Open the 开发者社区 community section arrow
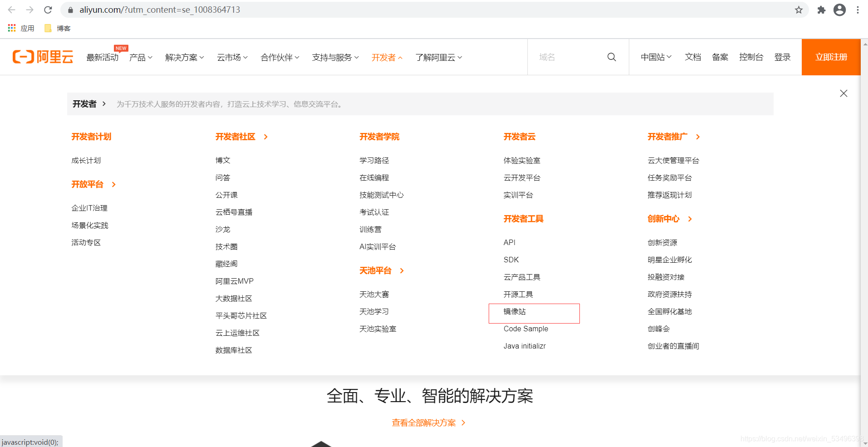Image resolution: width=868 pixels, height=447 pixels. 266,137
